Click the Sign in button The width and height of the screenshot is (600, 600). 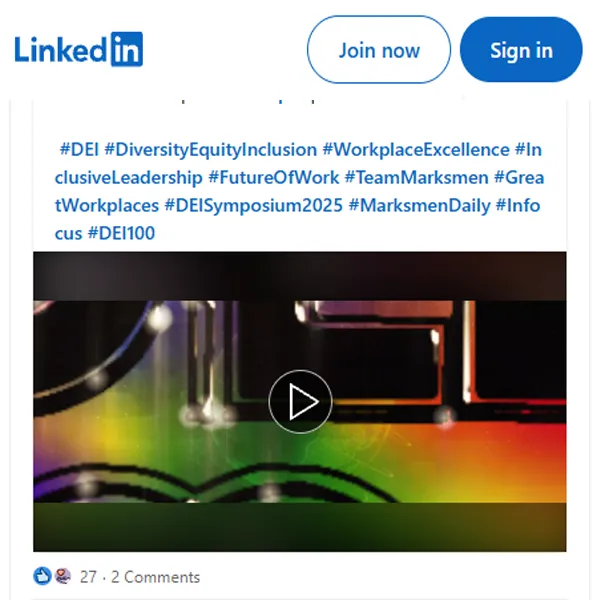pos(521,50)
